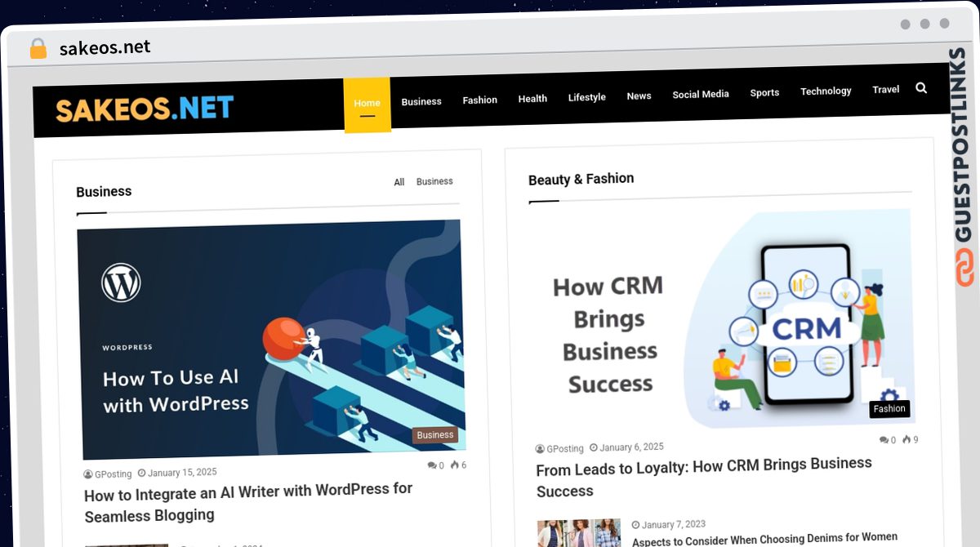
Task: Go to the Health section
Action: click(532, 98)
